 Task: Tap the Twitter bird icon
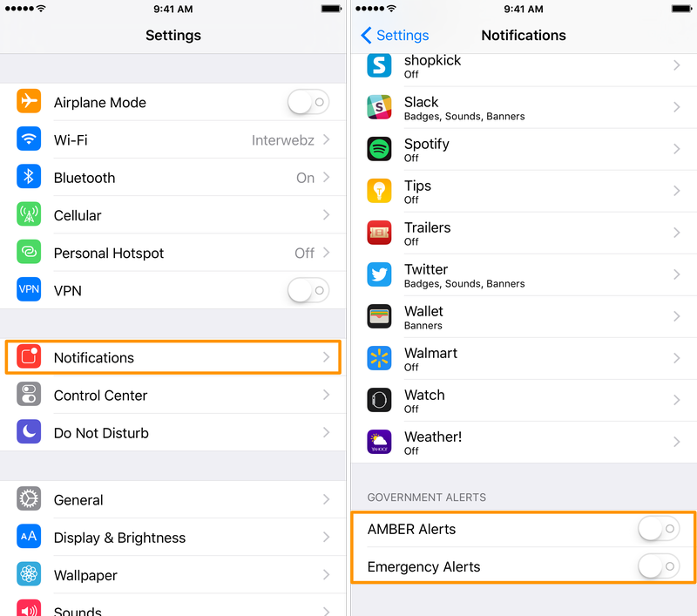pos(379,274)
